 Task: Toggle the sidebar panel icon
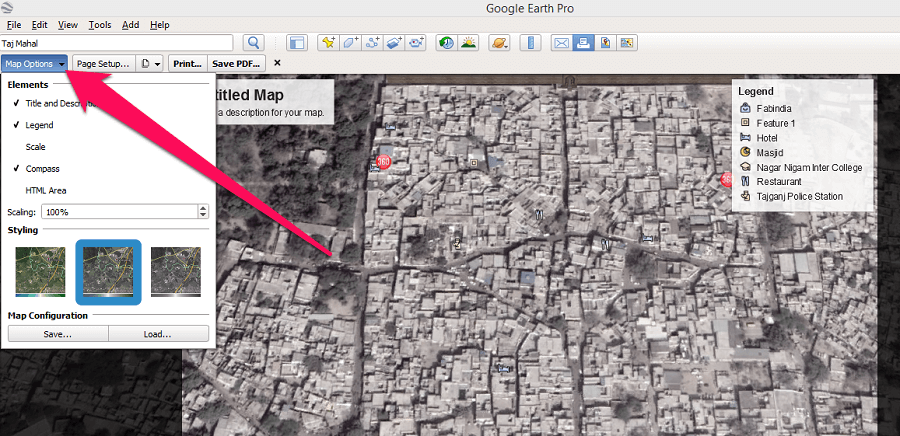[297, 43]
